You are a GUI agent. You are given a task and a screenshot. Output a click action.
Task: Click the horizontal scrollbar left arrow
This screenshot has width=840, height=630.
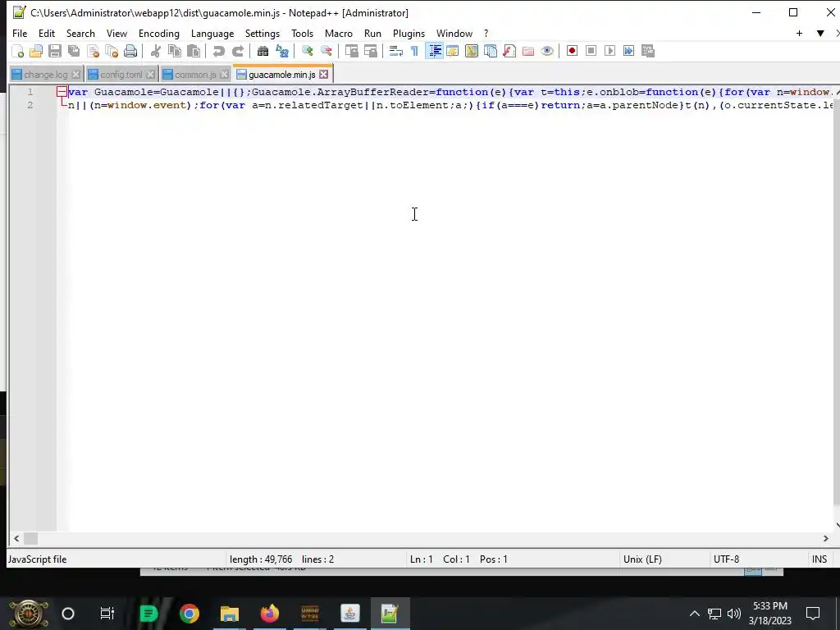16,538
